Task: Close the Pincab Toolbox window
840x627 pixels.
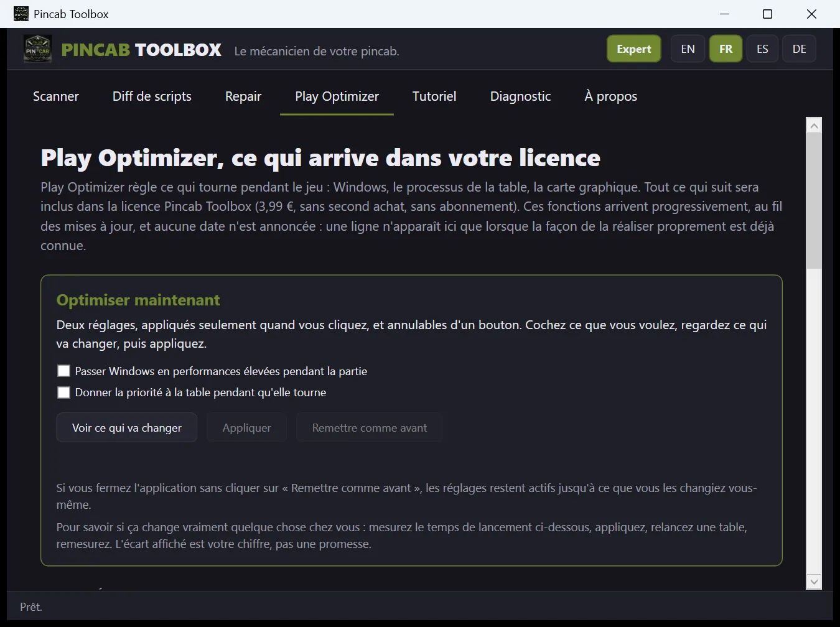Action: click(x=811, y=14)
